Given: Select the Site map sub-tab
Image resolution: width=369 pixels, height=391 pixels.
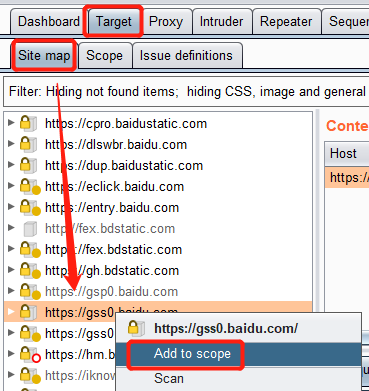Looking at the screenshot, I should 44,56.
